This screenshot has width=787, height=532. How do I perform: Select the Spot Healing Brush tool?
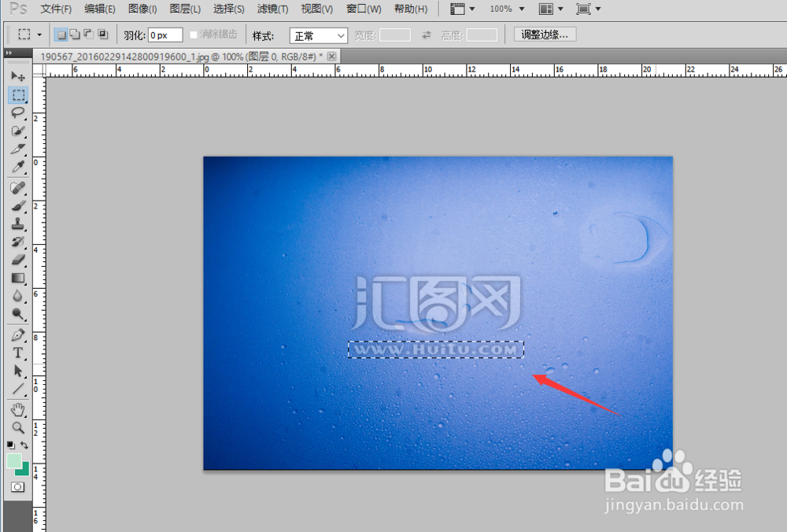pyautogui.click(x=18, y=188)
